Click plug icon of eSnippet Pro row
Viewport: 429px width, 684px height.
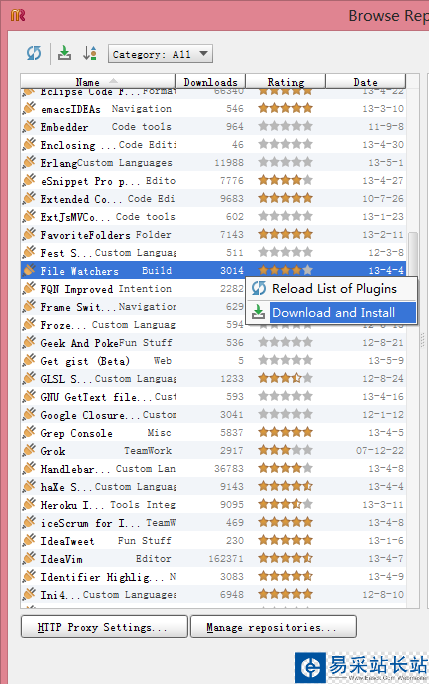coord(29,180)
